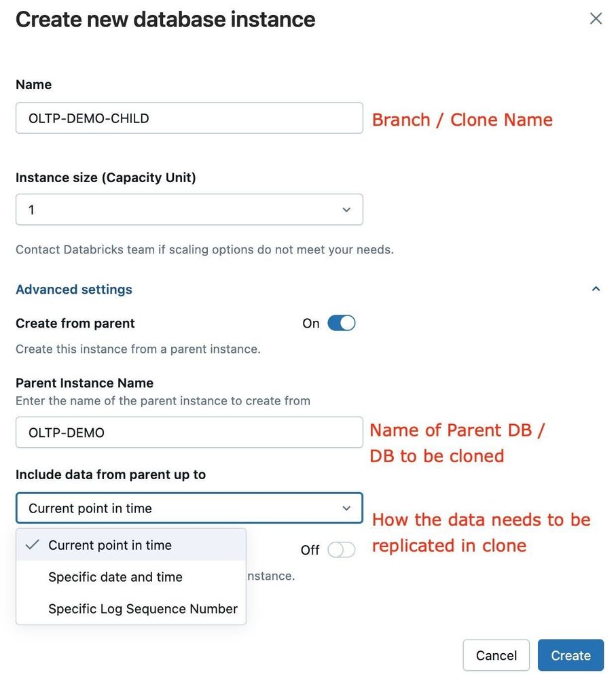The image size is (616, 679).
Task: Click the chevron arrow in Instance size box
Action: [346, 210]
